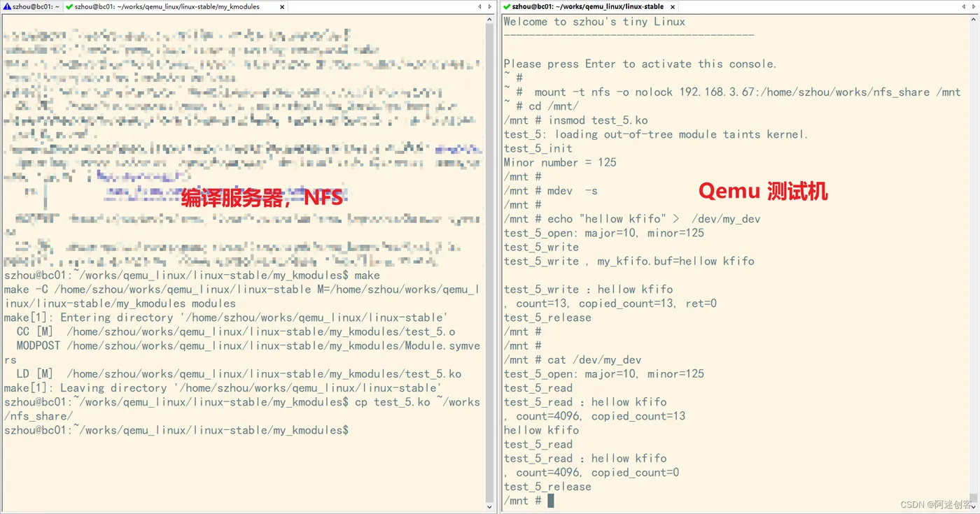Click the 'cd /mnt/' command line
Screen dimensions: 980x514
[x=541, y=106]
